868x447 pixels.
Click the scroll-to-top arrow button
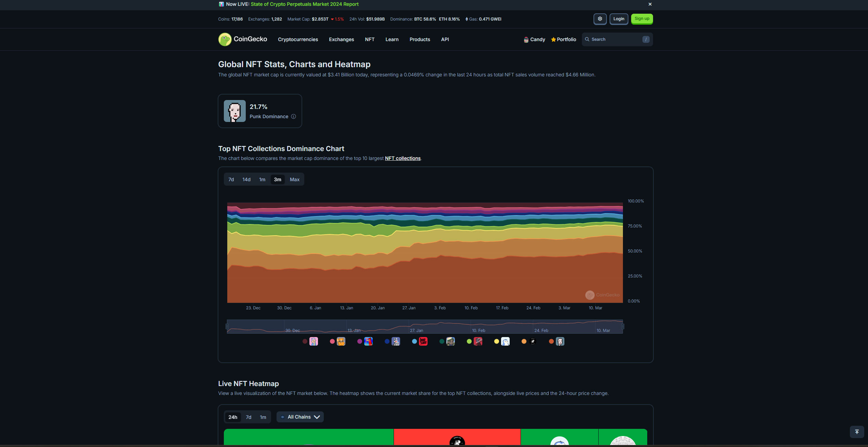tap(857, 432)
